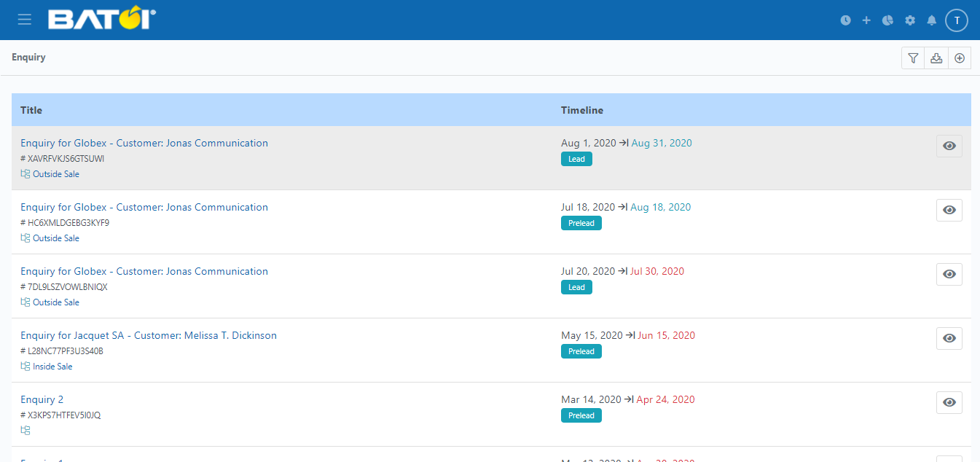Open the notifications bell
This screenshot has width=980, height=462.
click(932, 20)
